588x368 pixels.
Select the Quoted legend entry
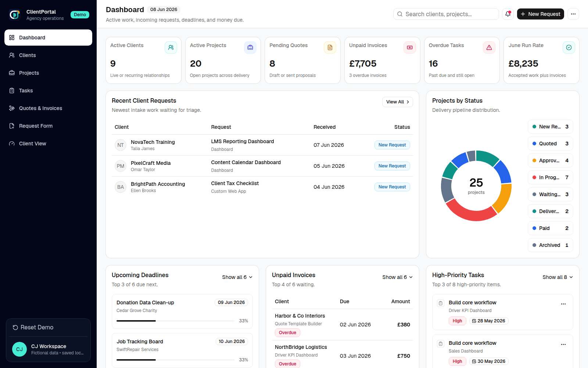tap(551, 144)
